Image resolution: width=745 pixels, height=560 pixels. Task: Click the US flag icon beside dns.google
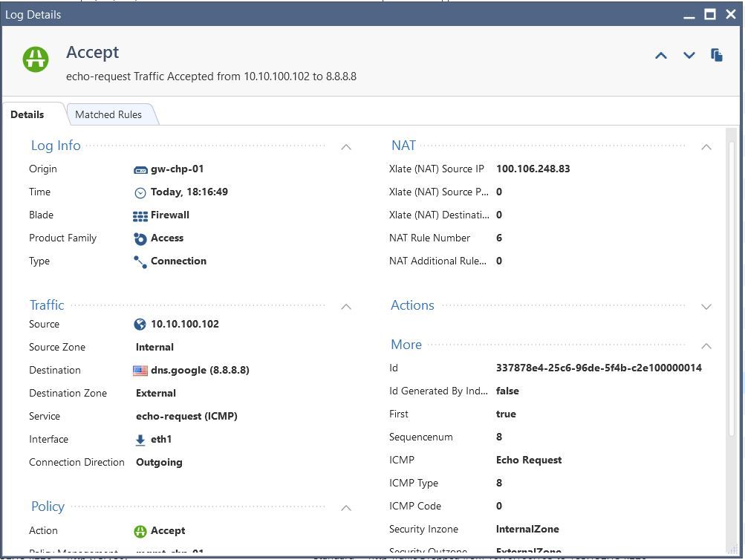pos(140,371)
